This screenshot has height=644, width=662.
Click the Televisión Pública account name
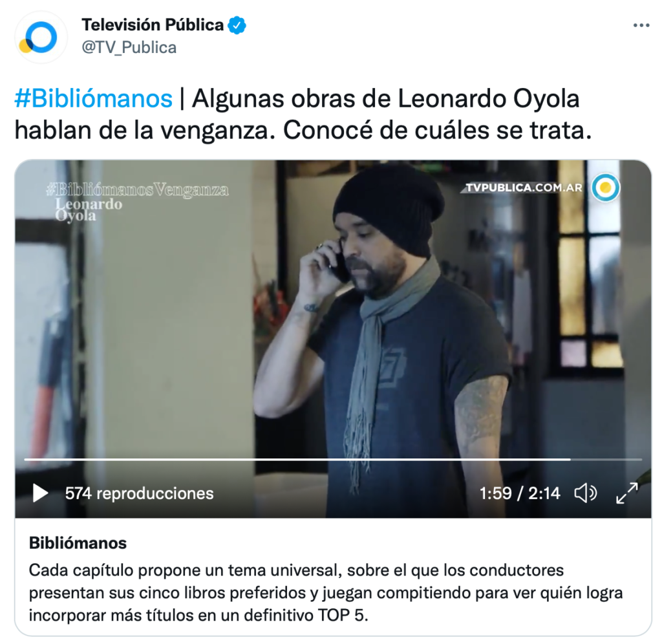(153, 25)
